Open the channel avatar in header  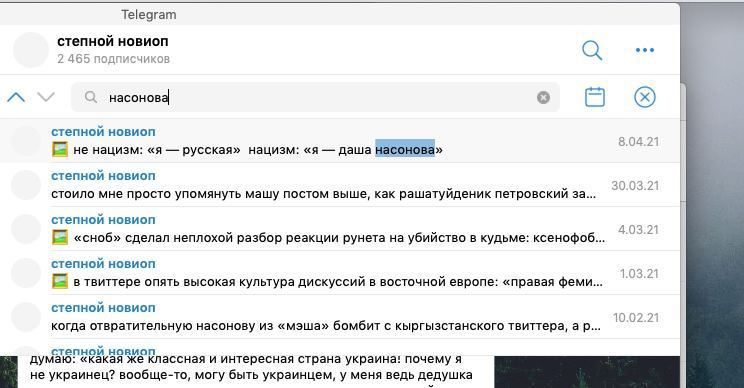coord(30,50)
